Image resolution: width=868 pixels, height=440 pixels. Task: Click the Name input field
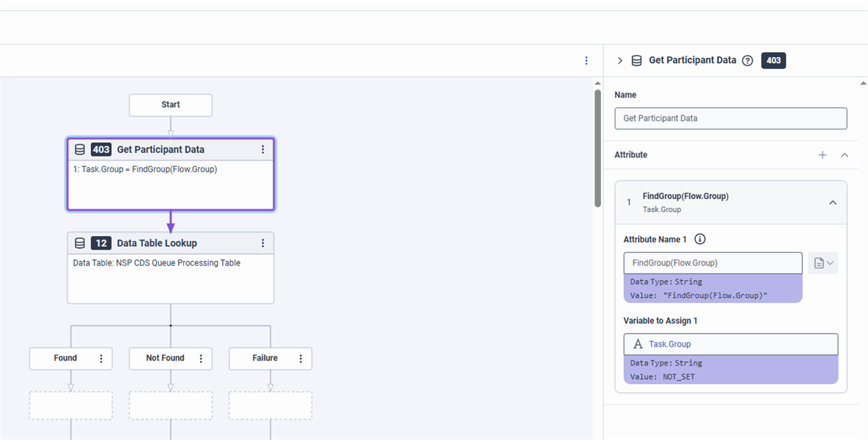[x=731, y=118]
